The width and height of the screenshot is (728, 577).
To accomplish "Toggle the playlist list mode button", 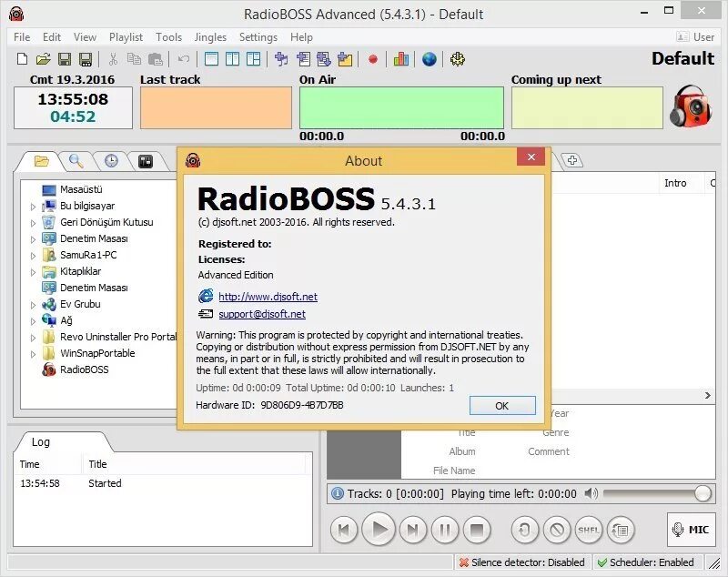I will 621,529.
